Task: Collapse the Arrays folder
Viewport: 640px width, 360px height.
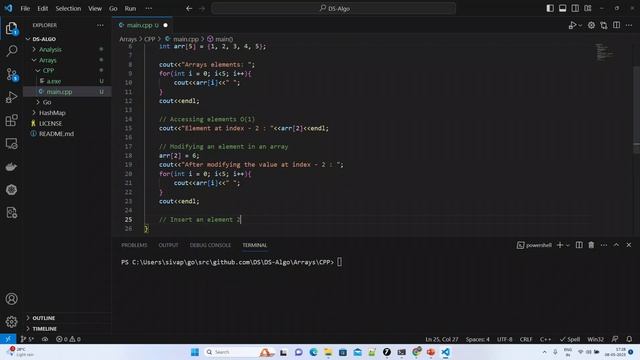Action: pyautogui.click(x=48, y=60)
